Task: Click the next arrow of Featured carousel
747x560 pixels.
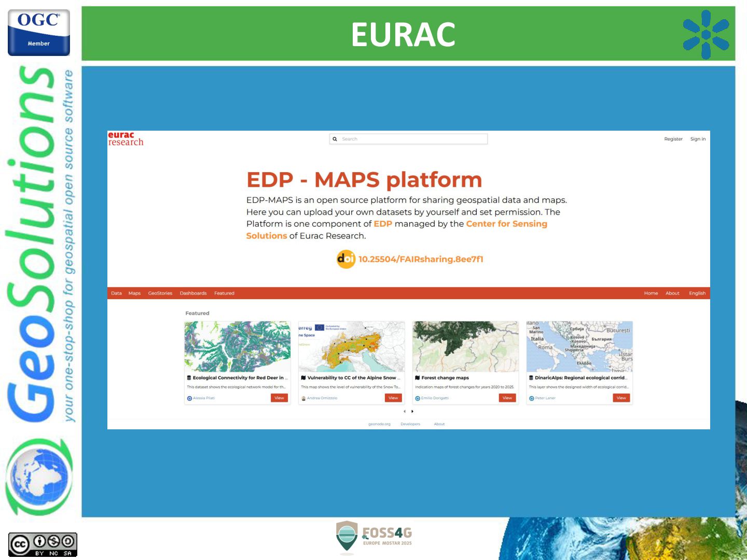Action: 412,411
